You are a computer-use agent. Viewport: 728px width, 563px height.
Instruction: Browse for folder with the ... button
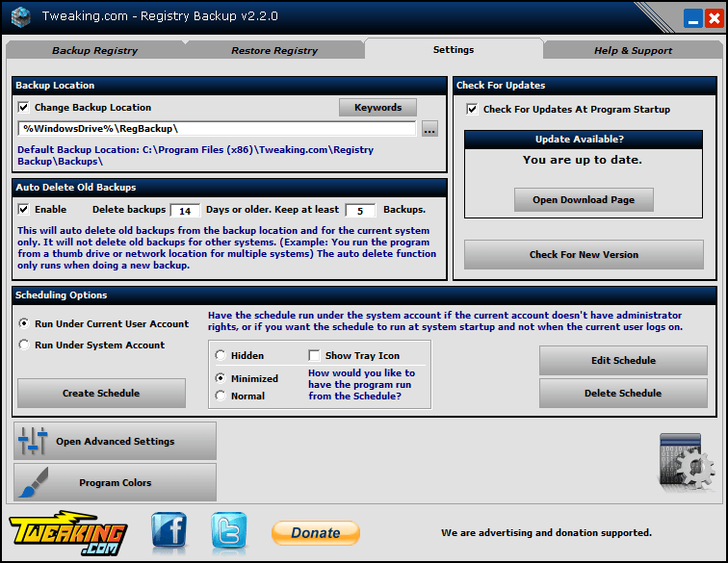tap(429, 129)
